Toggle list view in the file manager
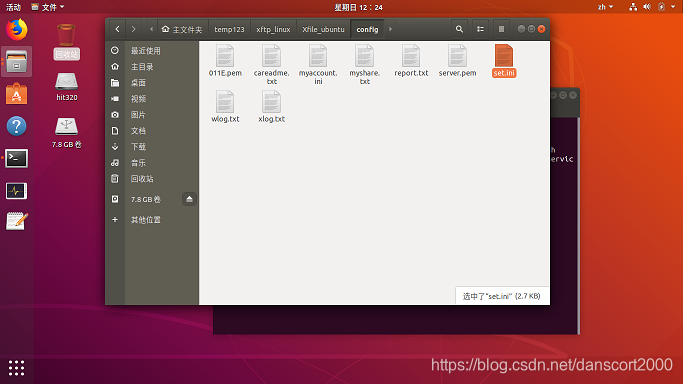683x384 pixels. coord(480,29)
